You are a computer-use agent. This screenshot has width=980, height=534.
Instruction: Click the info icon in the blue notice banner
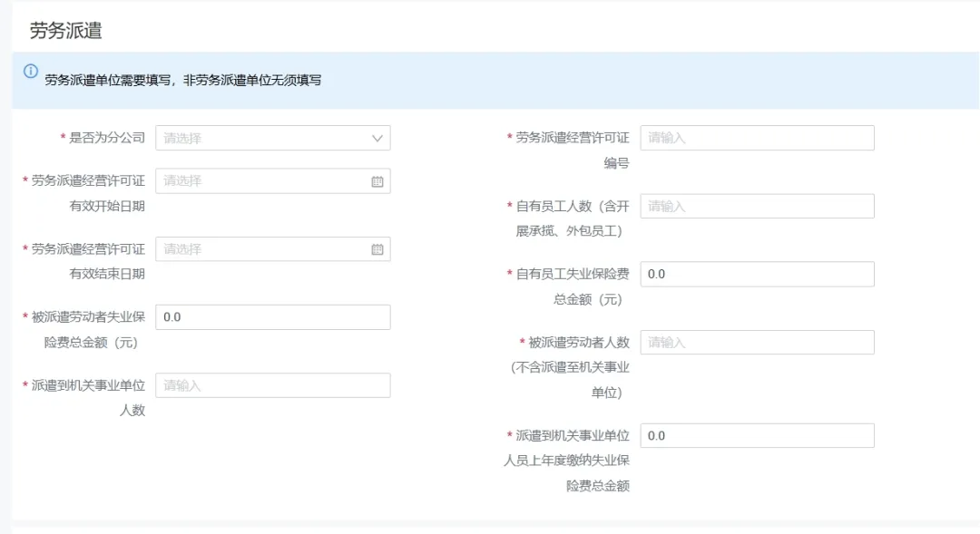pyautogui.click(x=31, y=72)
